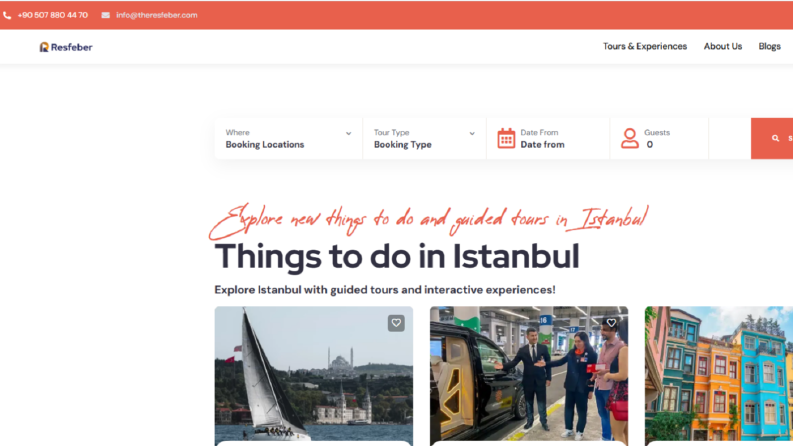Viewport: 793px width, 446px height.
Task: Expand the Tour Type chevron
Action: tap(472, 133)
